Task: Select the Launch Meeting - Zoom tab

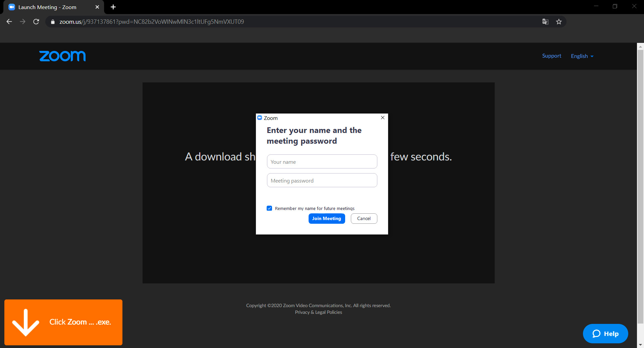Action: (54, 7)
